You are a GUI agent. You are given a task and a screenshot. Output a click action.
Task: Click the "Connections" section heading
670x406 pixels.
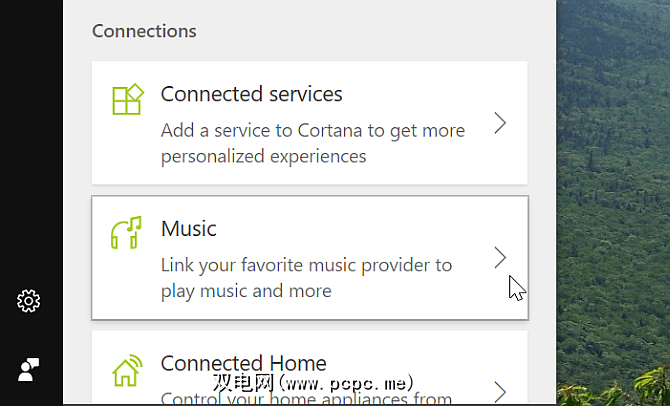(144, 31)
